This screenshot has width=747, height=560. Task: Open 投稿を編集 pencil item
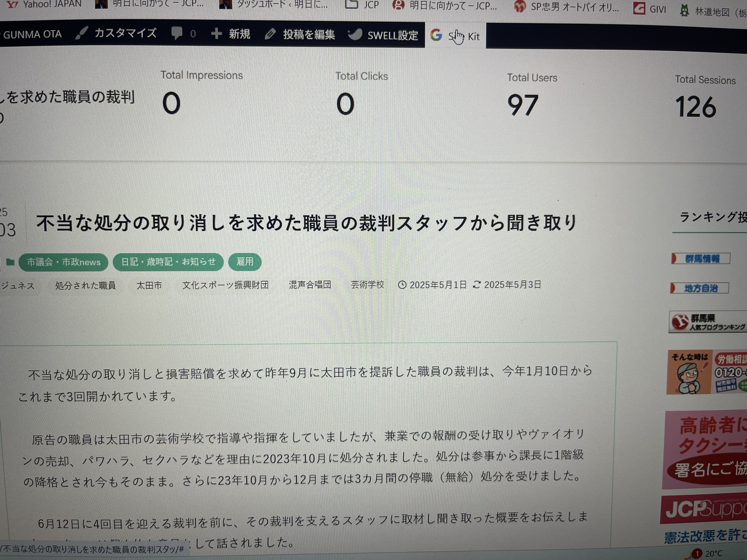[300, 34]
